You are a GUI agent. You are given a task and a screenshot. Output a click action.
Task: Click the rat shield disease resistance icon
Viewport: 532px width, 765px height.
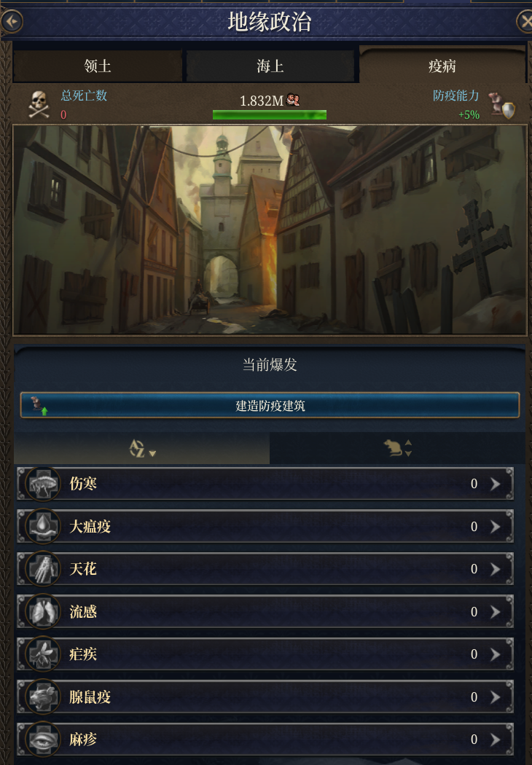[502, 106]
